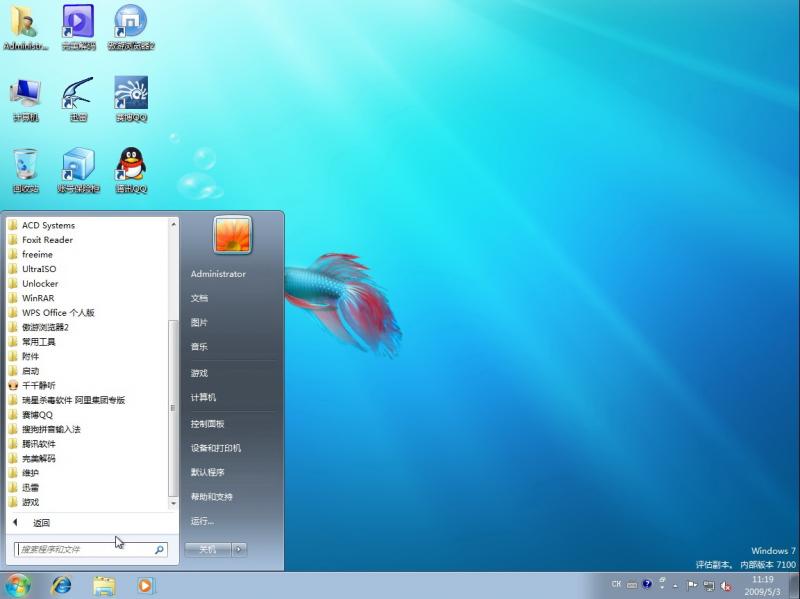Open the 傲游浏览器2 Maxthon desktop shortcut
This screenshot has height=599, width=800.
(x=131, y=27)
